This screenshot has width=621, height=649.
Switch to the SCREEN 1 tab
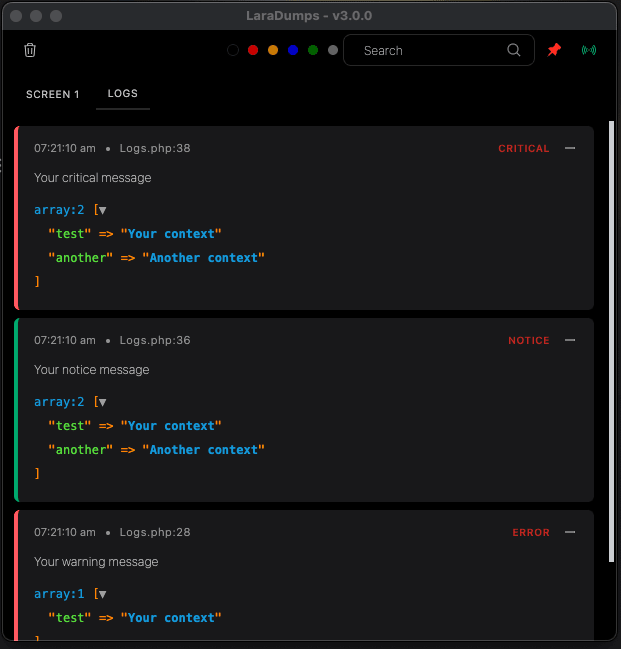(53, 95)
